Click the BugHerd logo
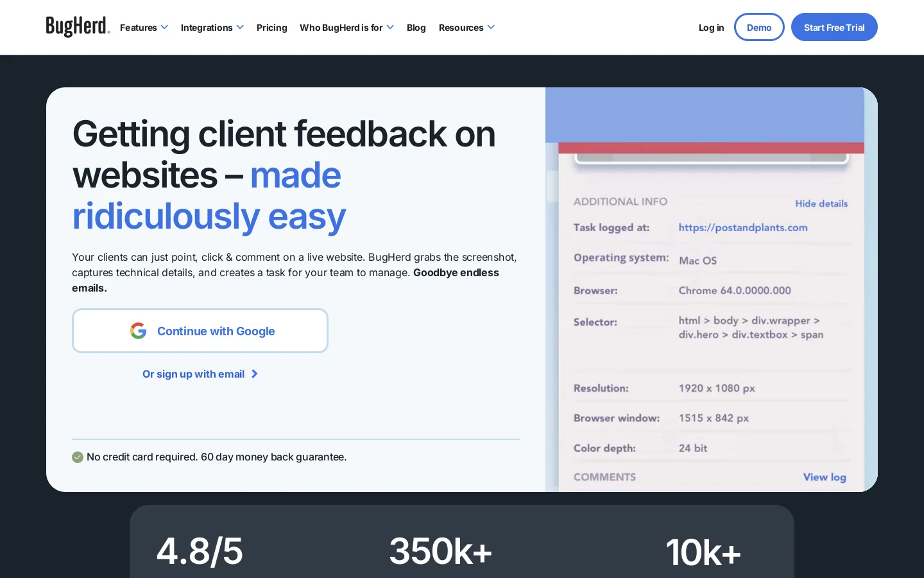 (78, 27)
